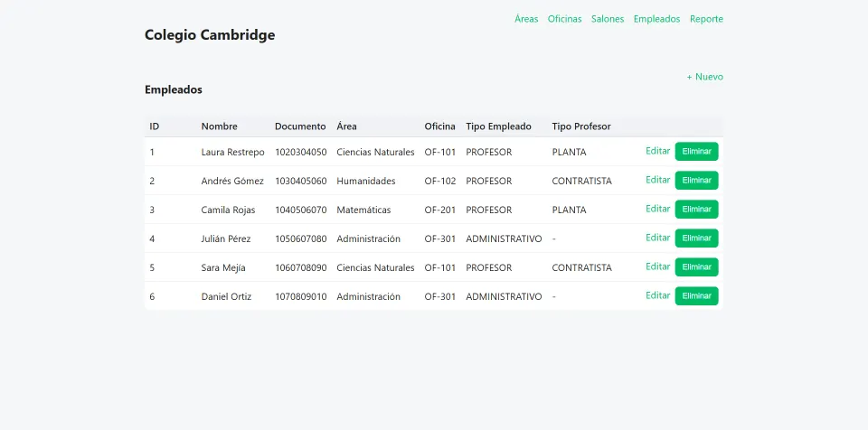The width and height of the screenshot is (868, 430).
Task: Select the name Sara Mejía
Action: pyautogui.click(x=223, y=268)
